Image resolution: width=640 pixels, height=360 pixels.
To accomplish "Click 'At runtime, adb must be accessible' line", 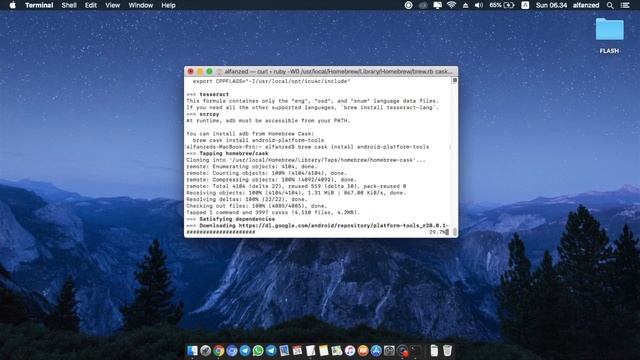I will click(x=268, y=120).
